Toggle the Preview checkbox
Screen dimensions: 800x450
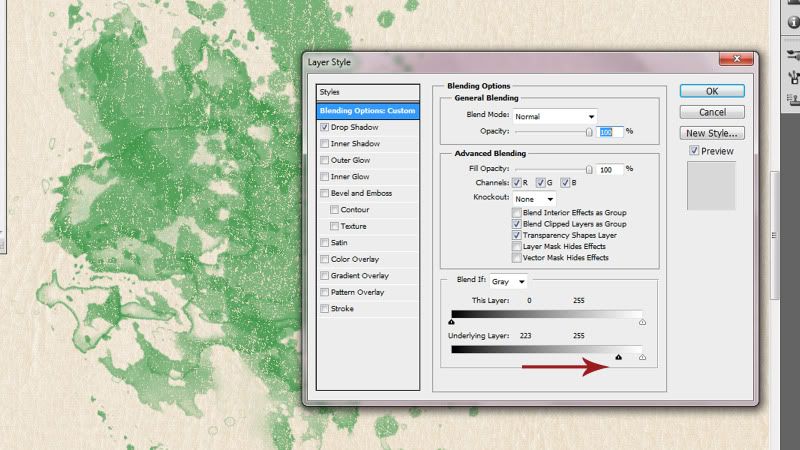[694, 151]
